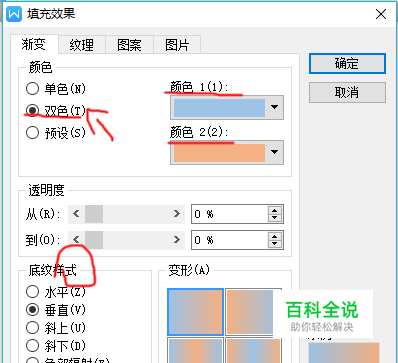Viewport: 398px width, 363px height.
Task: Open the 颜色 1 dropdown arrow
Action: point(274,107)
